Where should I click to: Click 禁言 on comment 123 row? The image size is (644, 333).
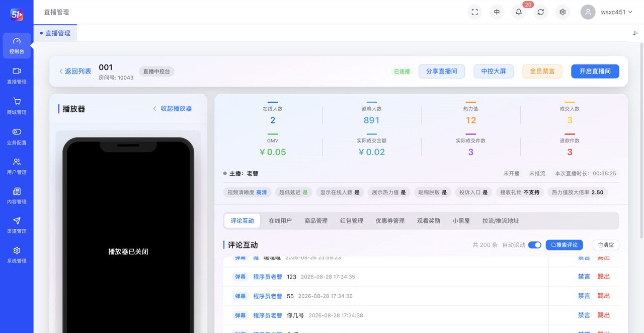pos(584,277)
